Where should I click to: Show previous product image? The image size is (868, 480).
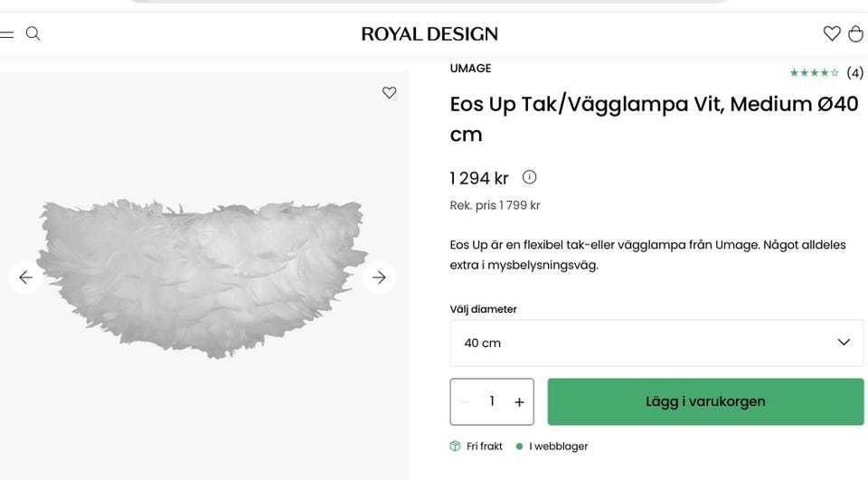[25, 278]
